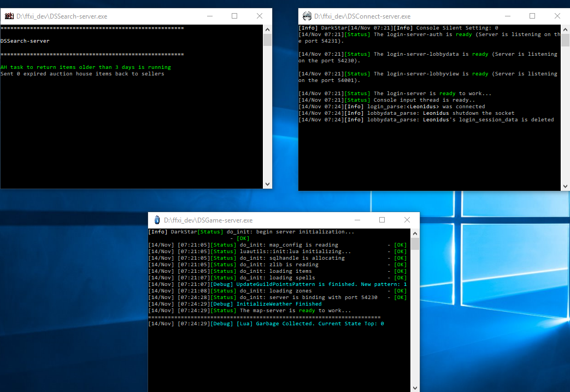
Task: Maximize the DSGame-server console window
Action: 382,220
